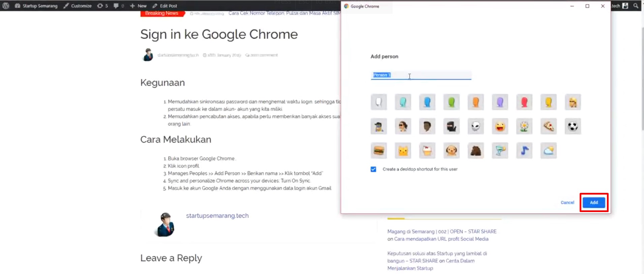Choose the yellow silhouette avatar

click(x=549, y=102)
